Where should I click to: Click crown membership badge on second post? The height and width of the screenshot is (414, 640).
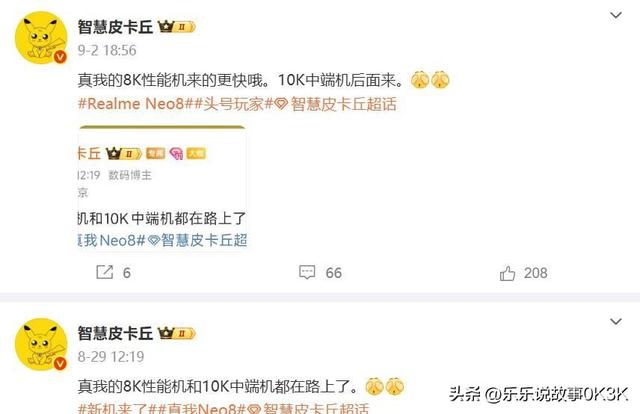pos(176,333)
